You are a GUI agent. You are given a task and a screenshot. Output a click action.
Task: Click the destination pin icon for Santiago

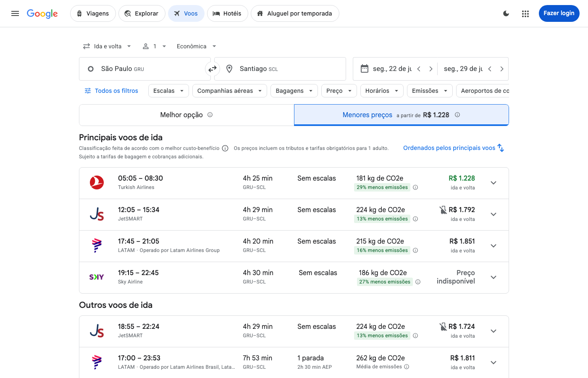pyautogui.click(x=229, y=69)
